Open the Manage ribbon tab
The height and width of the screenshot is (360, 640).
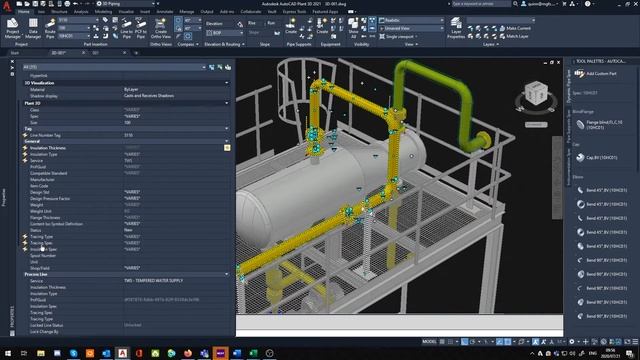pyautogui.click(x=187, y=11)
